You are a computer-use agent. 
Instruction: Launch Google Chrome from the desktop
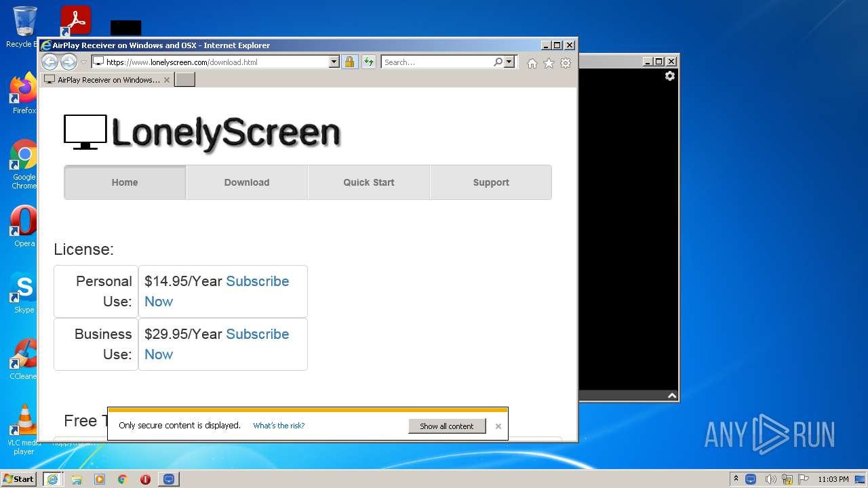[x=24, y=165]
